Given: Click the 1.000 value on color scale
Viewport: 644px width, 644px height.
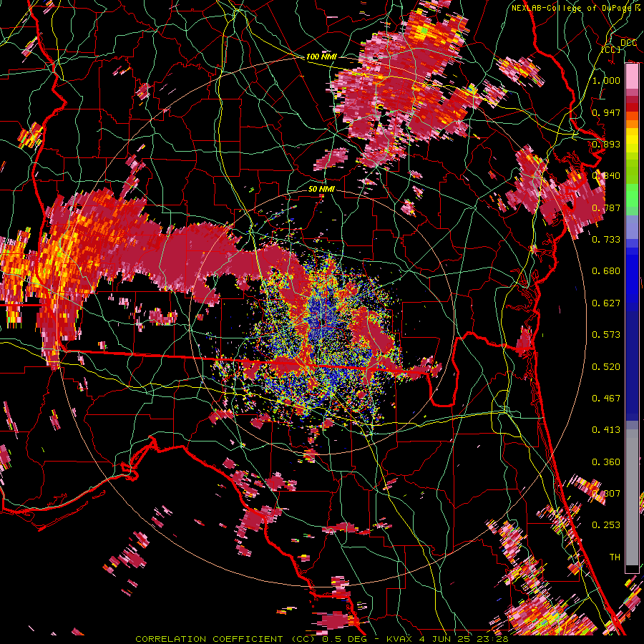Looking at the screenshot, I should click(606, 80).
